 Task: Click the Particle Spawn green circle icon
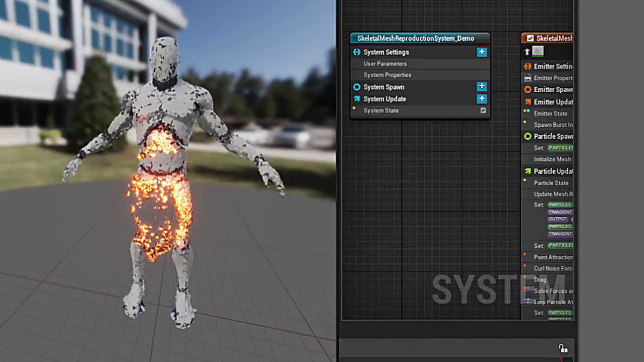[x=528, y=136]
